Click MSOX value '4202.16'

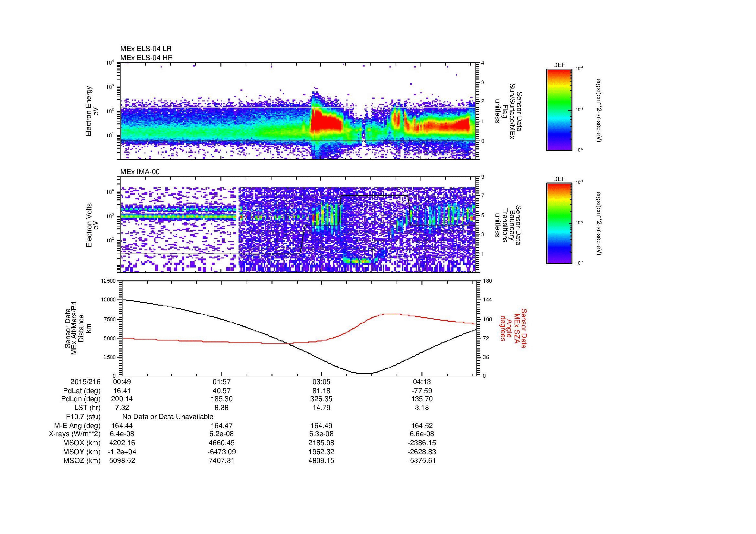pyautogui.click(x=122, y=443)
